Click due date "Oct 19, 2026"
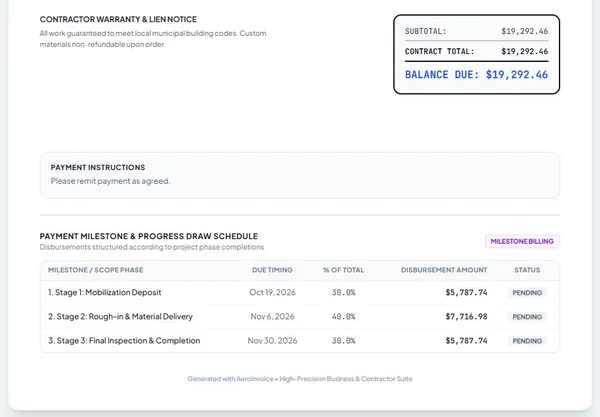Screen dimensions: 600x417 pos(272,292)
